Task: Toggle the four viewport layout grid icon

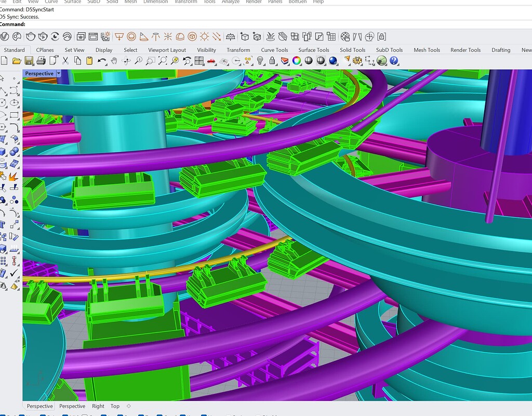Action: pos(199,61)
